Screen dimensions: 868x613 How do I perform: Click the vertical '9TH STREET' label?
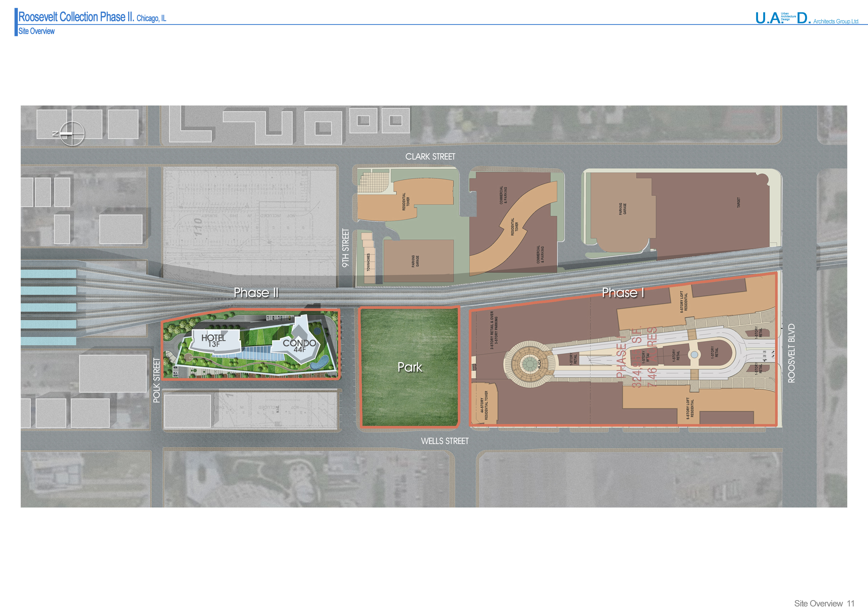(x=345, y=248)
